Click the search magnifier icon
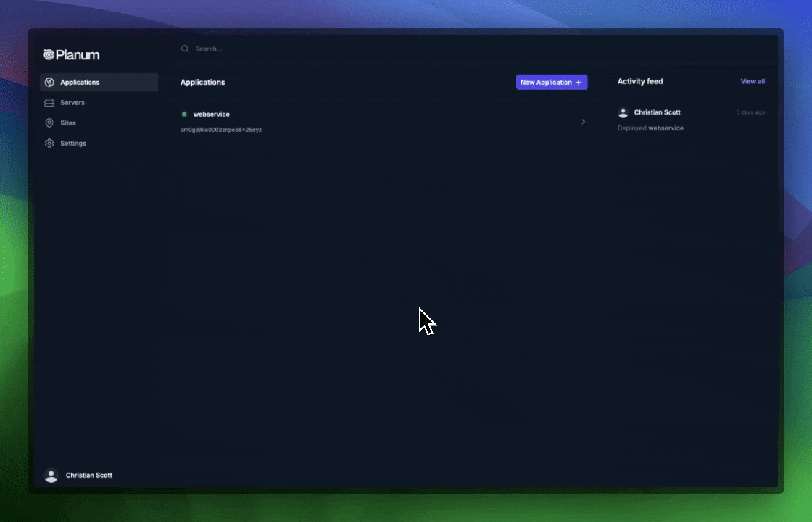The width and height of the screenshot is (812, 522). [x=186, y=49]
